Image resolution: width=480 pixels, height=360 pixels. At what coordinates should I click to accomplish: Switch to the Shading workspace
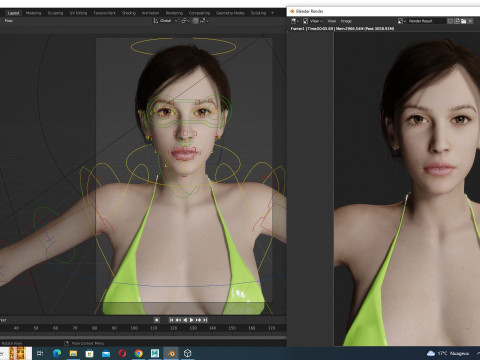[x=129, y=13]
